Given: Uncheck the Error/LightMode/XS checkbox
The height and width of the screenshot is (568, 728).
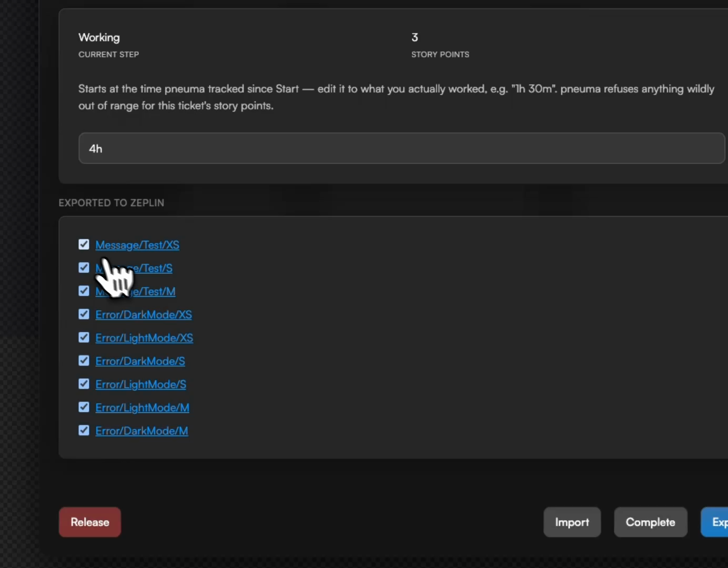Looking at the screenshot, I should tap(84, 337).
